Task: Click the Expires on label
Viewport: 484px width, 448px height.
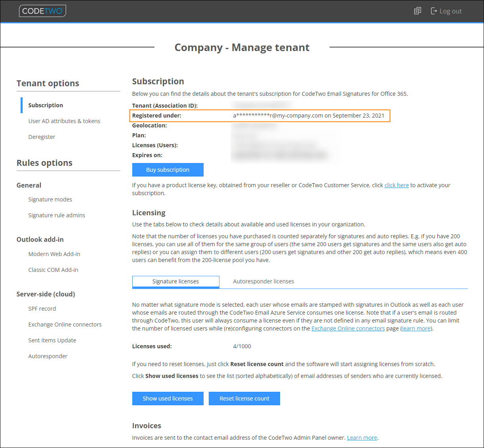Action: point(147,155)
